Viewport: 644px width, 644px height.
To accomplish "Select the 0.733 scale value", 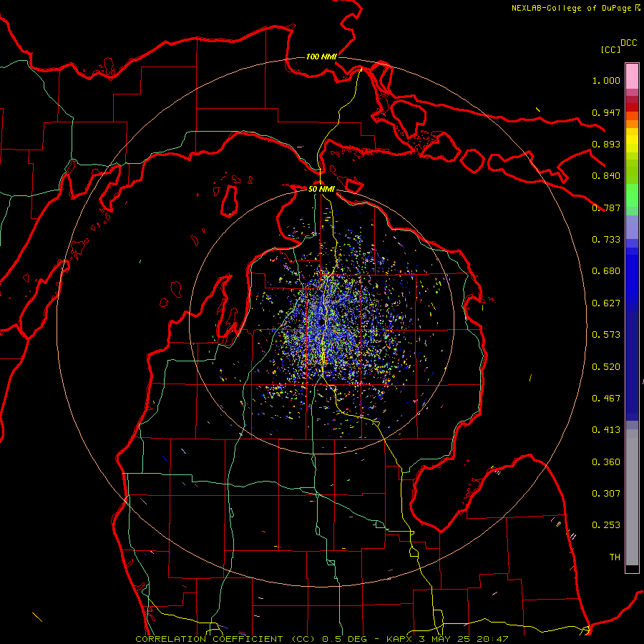I will click(x=606, y=240).
